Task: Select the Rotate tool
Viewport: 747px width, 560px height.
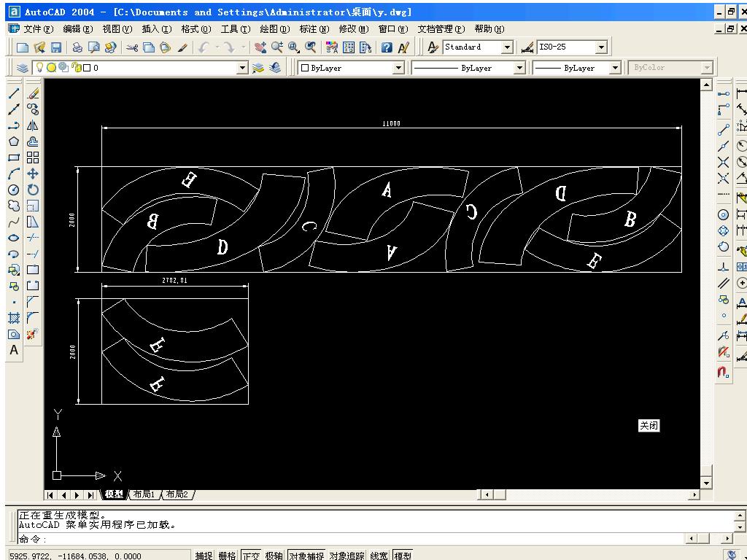Action: point(33,190)
